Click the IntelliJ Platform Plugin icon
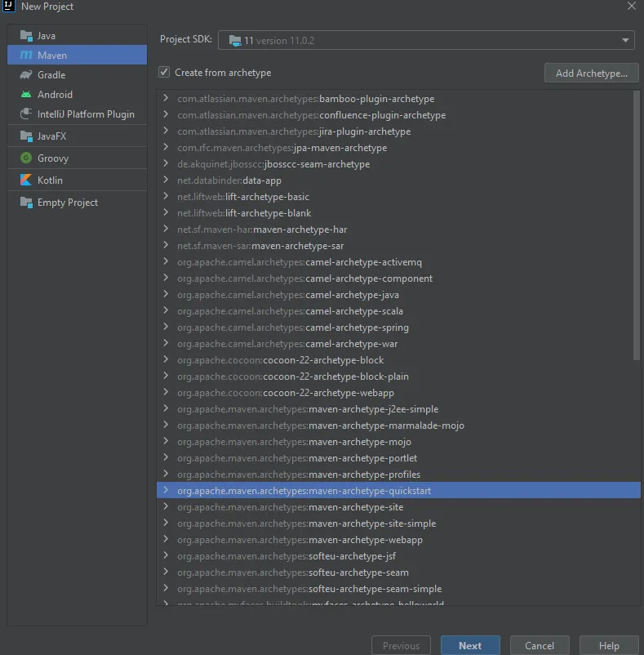The width and height of the screenshot is (644, 655). [x=26, y=114]
